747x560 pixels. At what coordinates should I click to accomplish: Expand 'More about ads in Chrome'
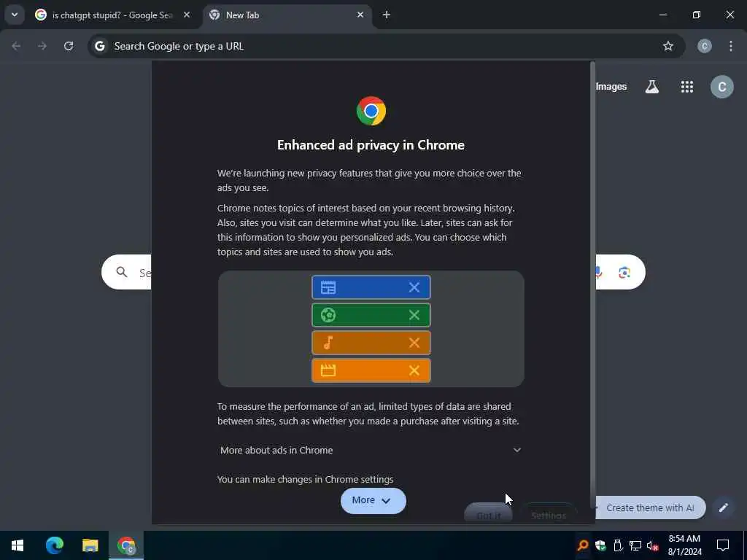[x=371, y=450]
